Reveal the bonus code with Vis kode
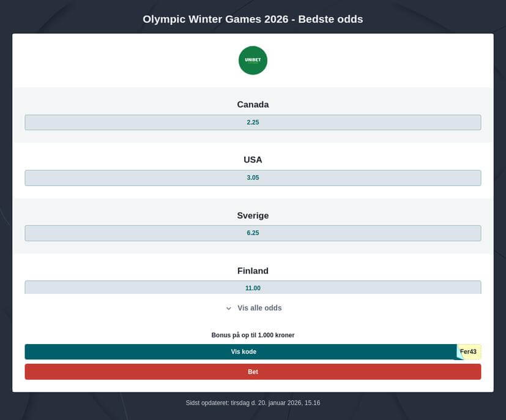 [x=245, y=351]
